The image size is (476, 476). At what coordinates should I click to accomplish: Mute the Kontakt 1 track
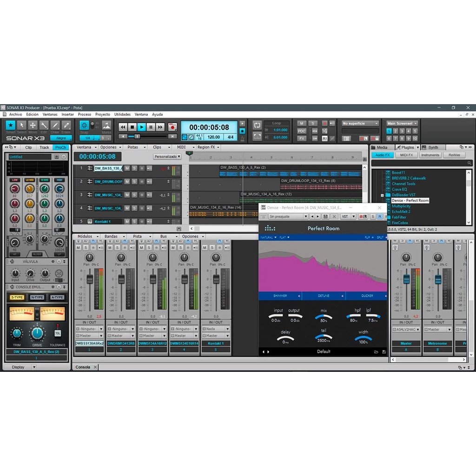click(127, 222)
